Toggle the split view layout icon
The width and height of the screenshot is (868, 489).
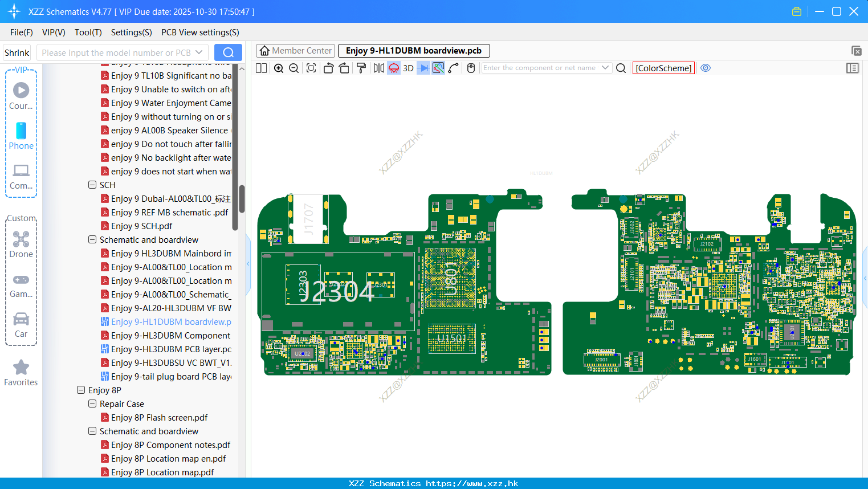[262, 68]
